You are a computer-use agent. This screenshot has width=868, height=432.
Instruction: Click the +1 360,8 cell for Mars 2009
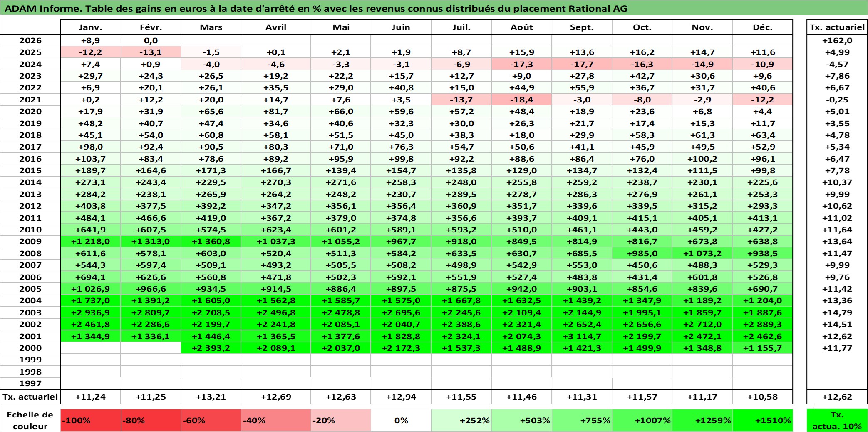[x=211, y=241]
